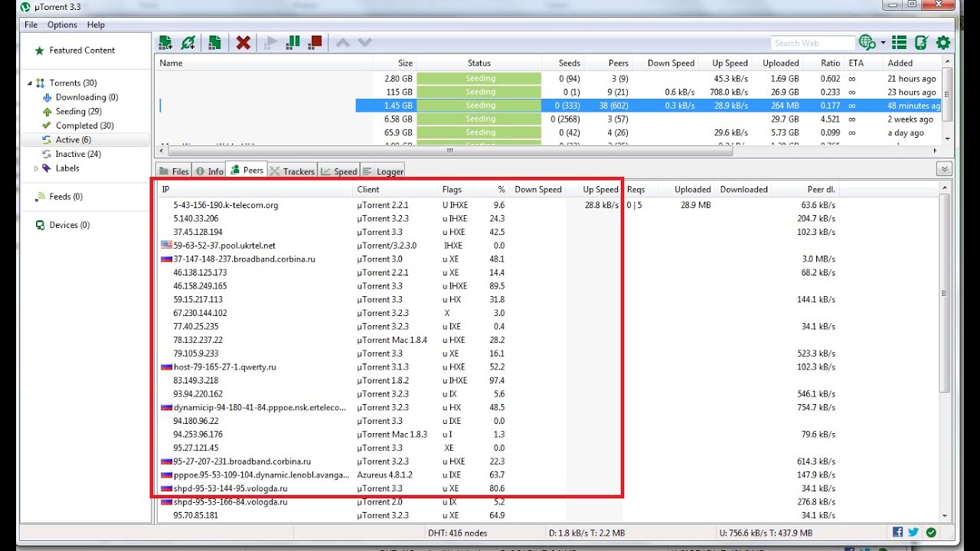Click the peers list vertical scrollbar
This screenshot has height=551, width=980.
[944, 352]
